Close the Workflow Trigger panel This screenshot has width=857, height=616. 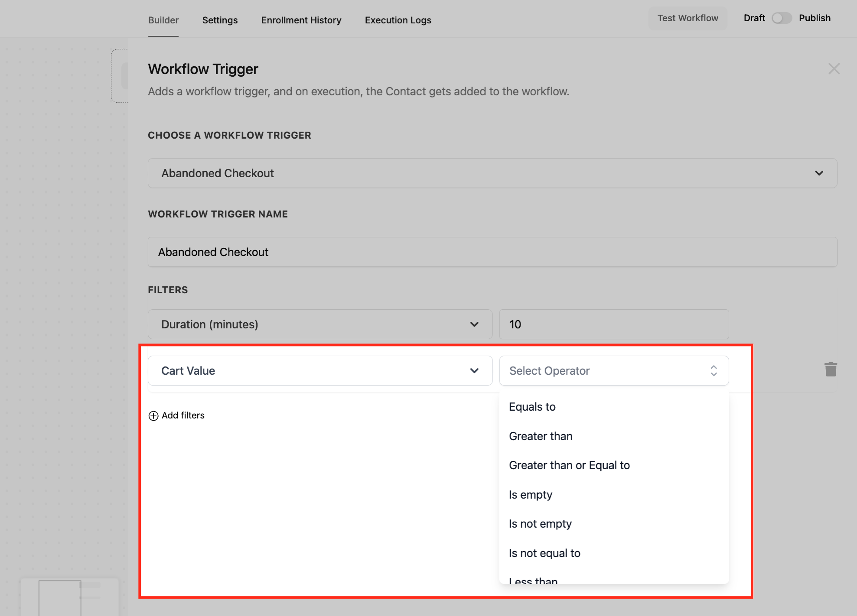click(834, 69)
